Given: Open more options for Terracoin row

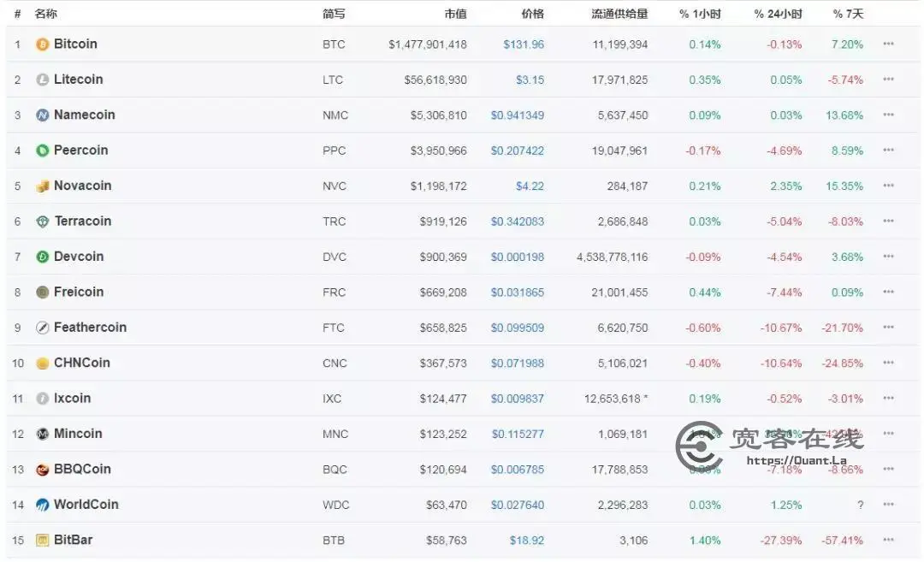Looking at the screenshot, I should tap(889, 221).
